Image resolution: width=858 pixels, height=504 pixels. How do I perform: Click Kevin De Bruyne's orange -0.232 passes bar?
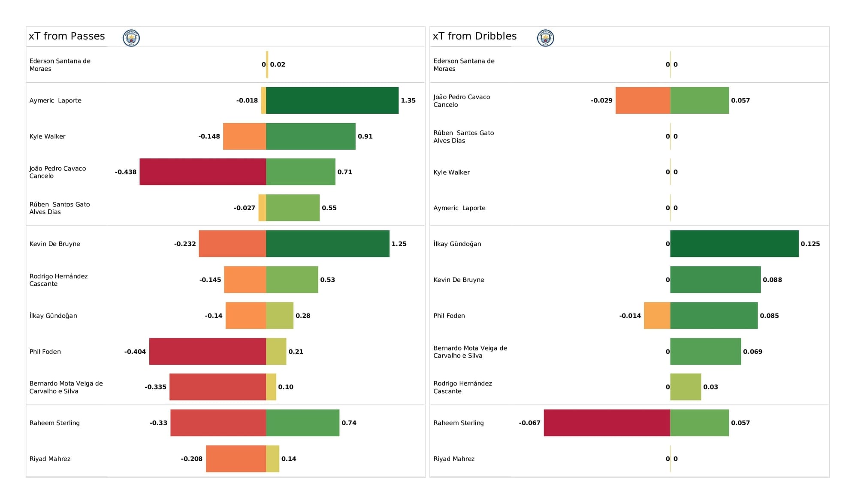click(233, 244)
